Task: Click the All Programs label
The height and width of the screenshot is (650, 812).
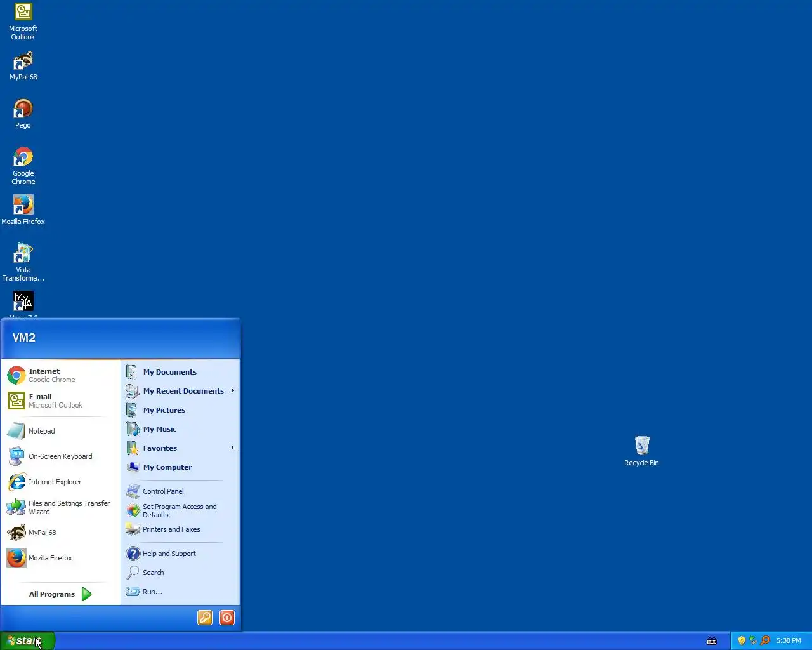Action: coord(52,594)
